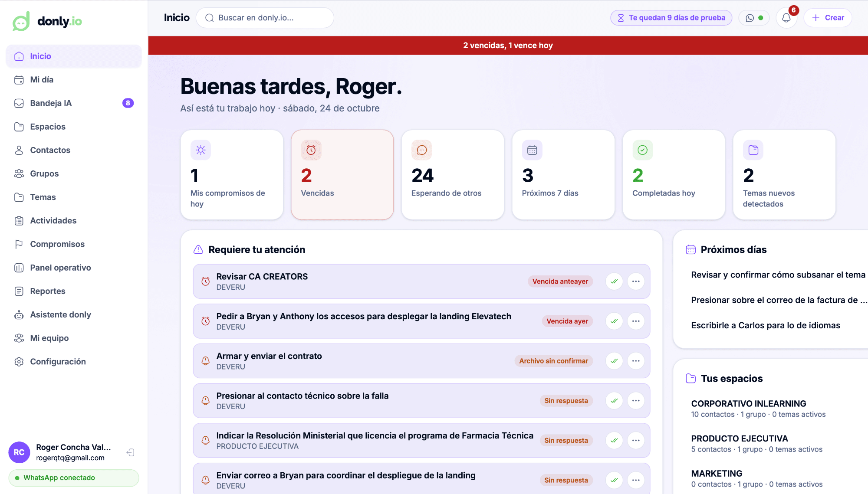Go to Mi día in sidebar
This screenshot has height=494, width=868.
coord(74,80)
